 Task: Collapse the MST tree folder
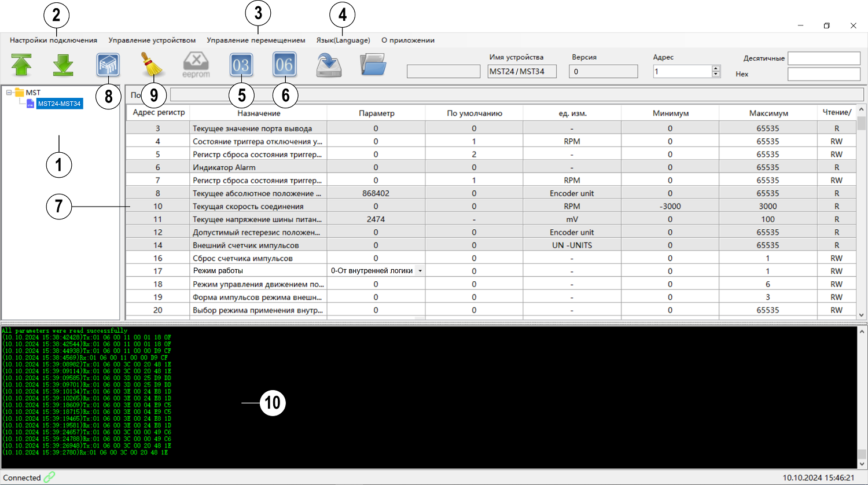point(9,93)
